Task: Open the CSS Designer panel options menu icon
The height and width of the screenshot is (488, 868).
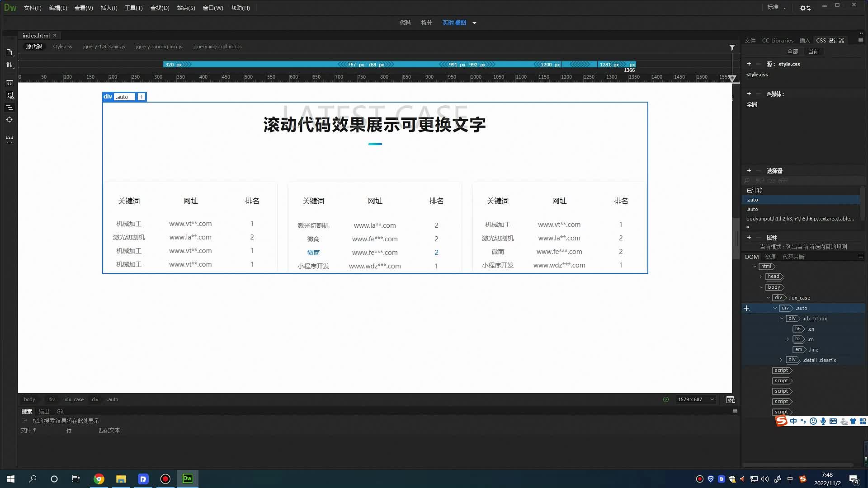Action: [x=861, y=40]
